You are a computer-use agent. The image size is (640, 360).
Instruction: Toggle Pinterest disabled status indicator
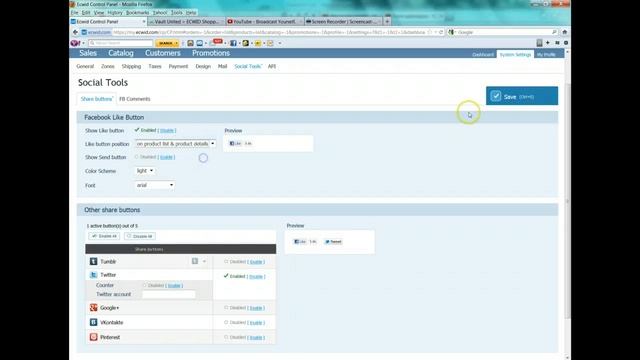pos(226,337)
